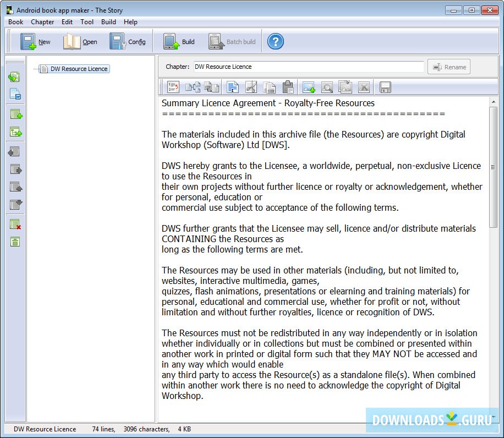
Task: Move chapter left with the outdent arrow icon
Action: (x=14, y=151)
